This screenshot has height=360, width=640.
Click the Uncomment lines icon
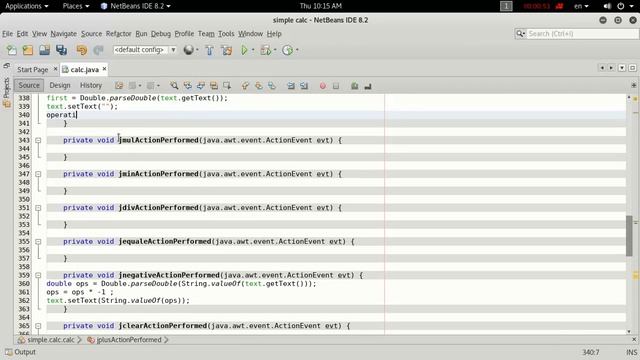[x=368, y=86]
